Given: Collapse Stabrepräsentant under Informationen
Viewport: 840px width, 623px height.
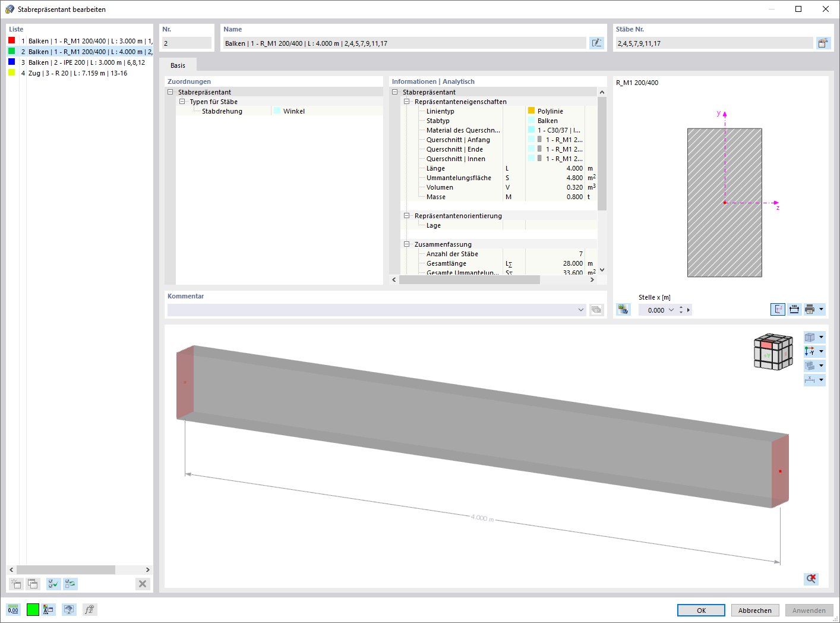Looking at the screenshot, I should 395,92.
